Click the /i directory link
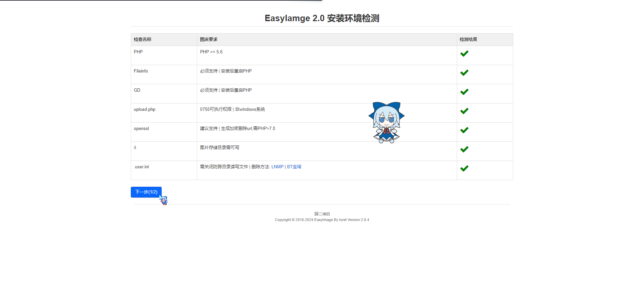 point(135,148)
